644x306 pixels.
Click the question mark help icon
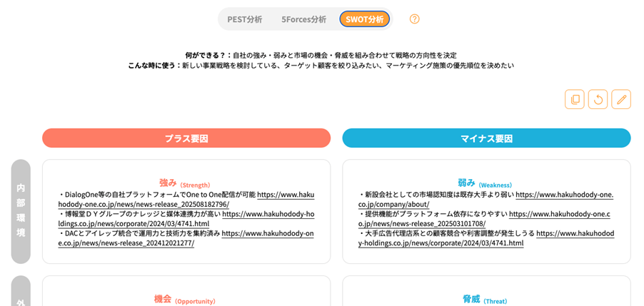414,19
